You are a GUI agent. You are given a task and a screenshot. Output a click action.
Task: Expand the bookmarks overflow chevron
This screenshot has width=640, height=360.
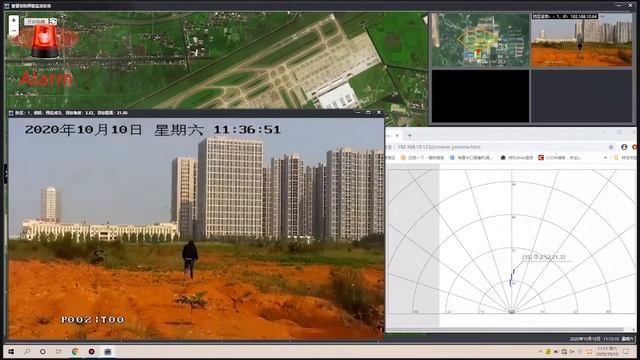pos(605,158)
